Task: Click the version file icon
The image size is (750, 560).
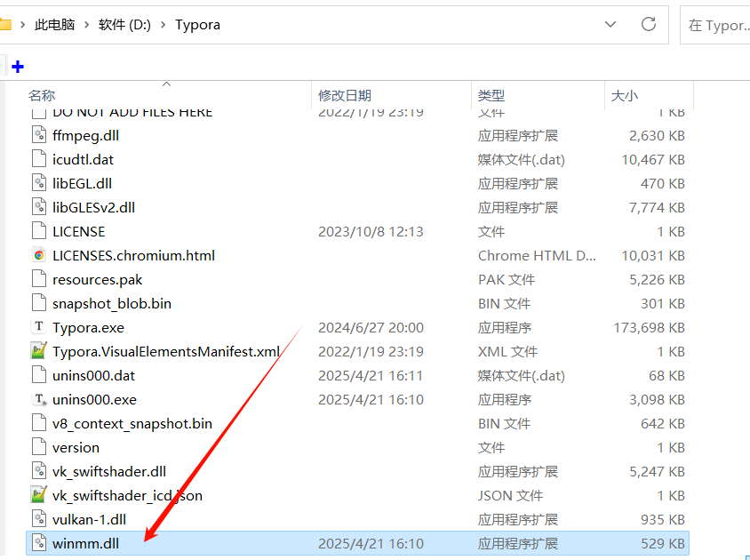Action: click(x=39, y=447)
